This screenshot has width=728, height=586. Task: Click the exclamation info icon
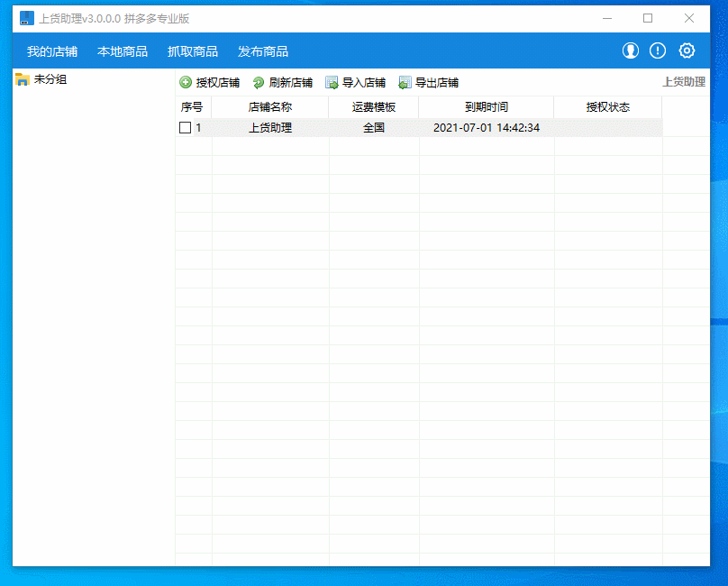pos(658,50)
